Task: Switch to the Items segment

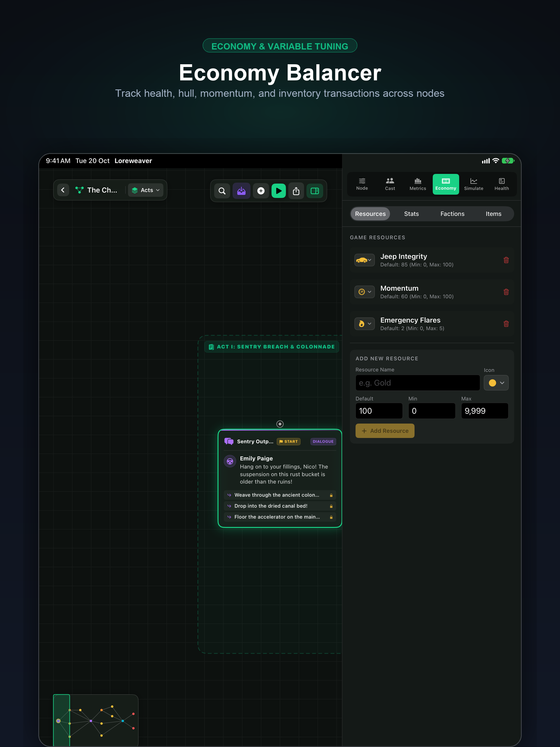Action: coord(494,214)
